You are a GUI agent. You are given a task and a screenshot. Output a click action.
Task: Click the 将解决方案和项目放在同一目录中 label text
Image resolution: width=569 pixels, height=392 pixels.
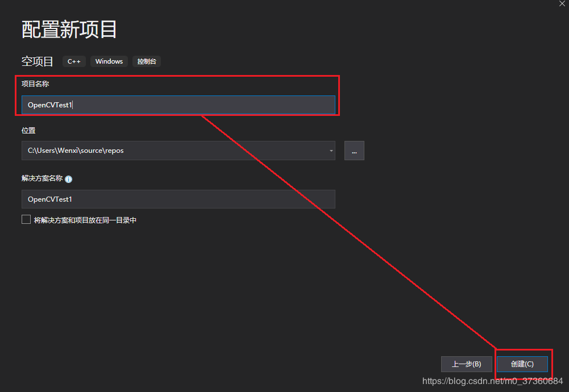85,220
